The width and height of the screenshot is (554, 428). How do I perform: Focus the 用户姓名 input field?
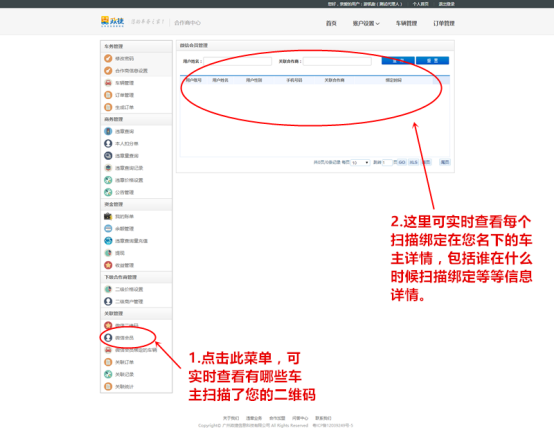point(238,61)
